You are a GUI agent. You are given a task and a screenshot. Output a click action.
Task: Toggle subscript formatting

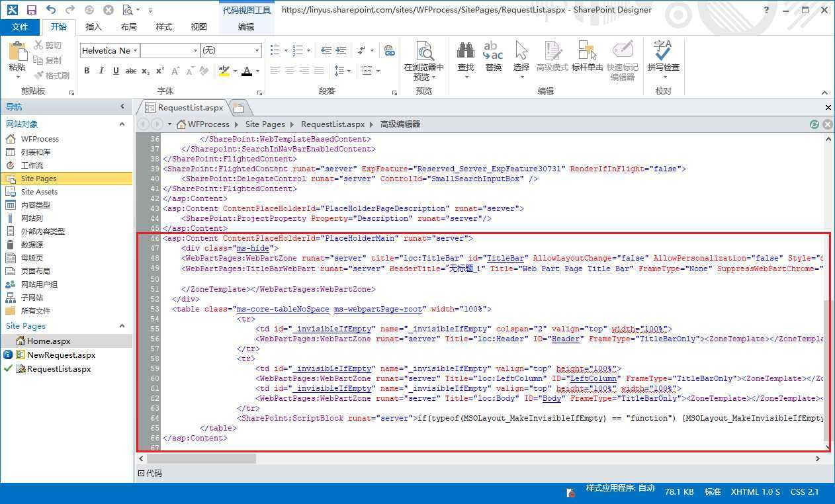click(x=146, y=71)
